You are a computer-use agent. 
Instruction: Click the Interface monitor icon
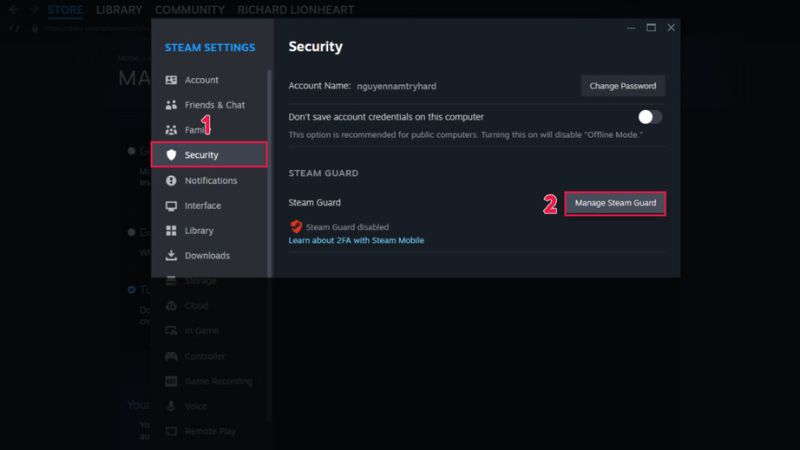click(x=171, y=206)
